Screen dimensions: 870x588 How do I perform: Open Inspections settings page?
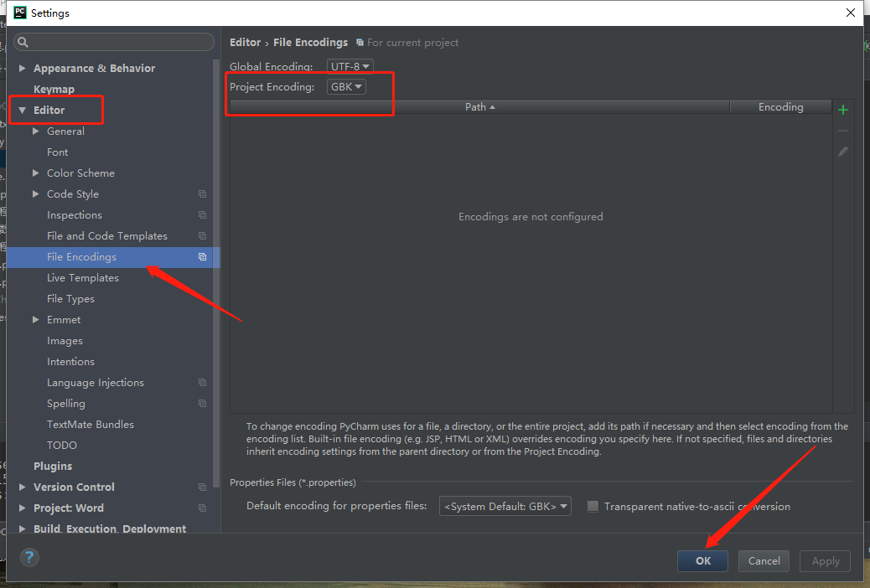pyautogui.click(x=75, y=214)
